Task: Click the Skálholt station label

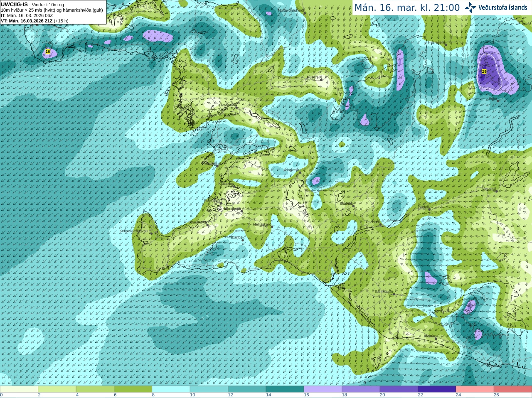Action: [x=346, y=204]
